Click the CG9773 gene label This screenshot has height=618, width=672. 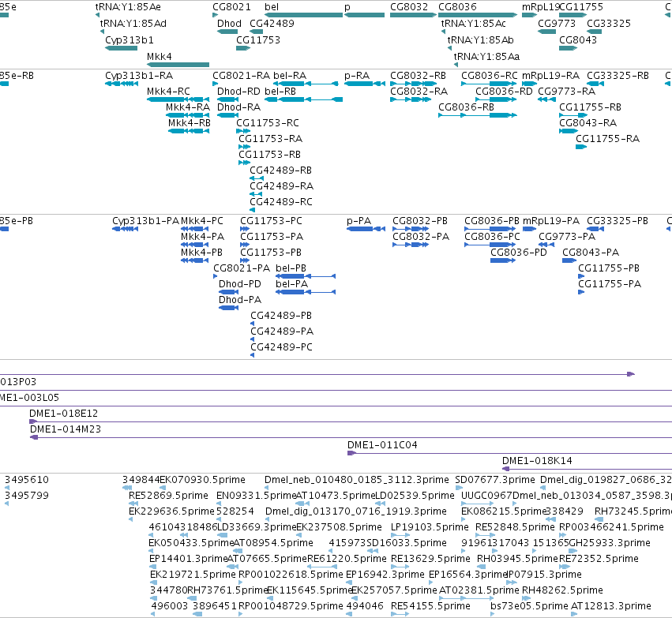pyautogui.click(x=556, y=24)
